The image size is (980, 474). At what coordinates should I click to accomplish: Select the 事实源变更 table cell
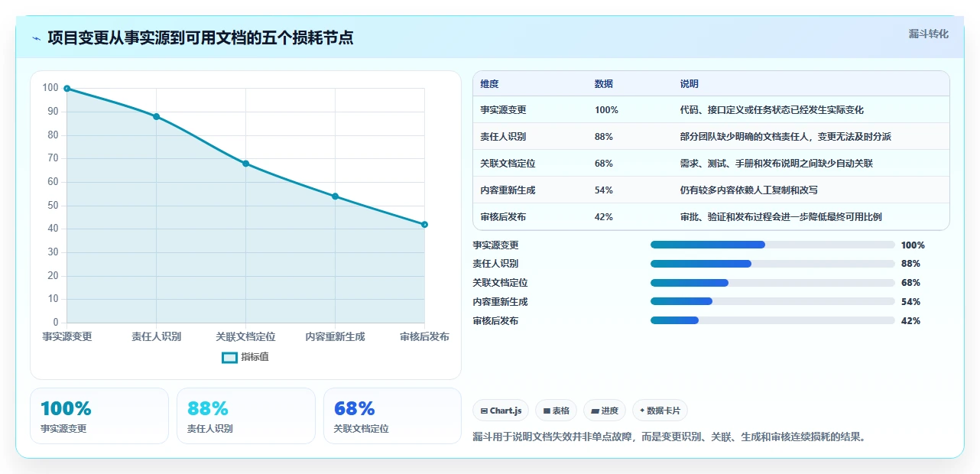tap(504, 110)
